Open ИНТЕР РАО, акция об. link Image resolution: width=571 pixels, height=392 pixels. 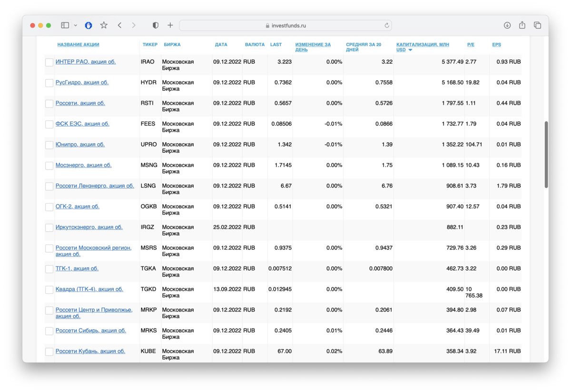86,62
